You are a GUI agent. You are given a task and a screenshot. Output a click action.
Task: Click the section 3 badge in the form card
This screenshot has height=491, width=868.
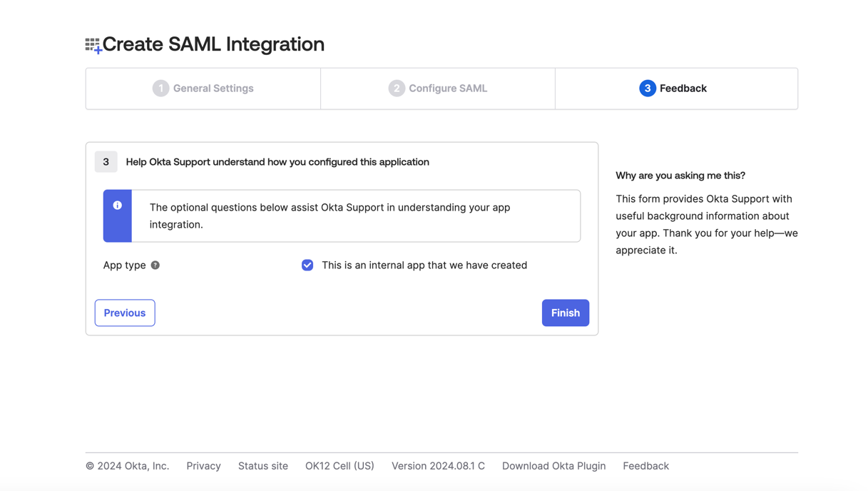[106, 161]
